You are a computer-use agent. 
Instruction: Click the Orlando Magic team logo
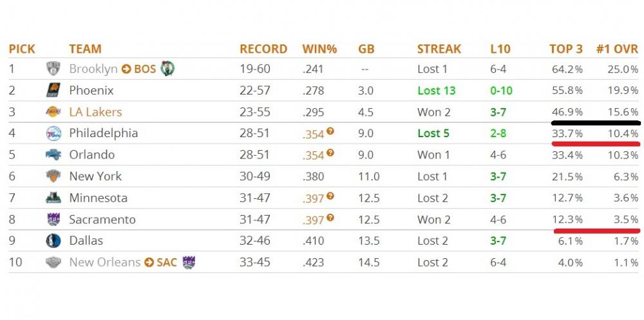coord(53,155)
